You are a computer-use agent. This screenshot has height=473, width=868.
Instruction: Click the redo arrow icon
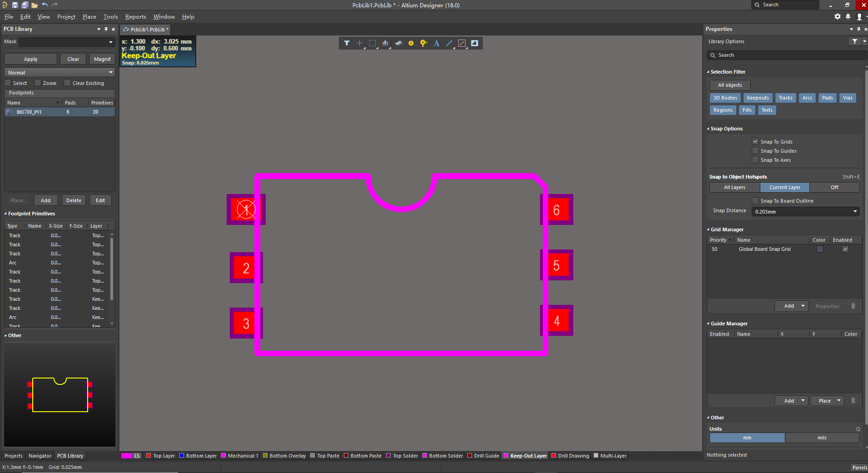click(x=55, y=5)
